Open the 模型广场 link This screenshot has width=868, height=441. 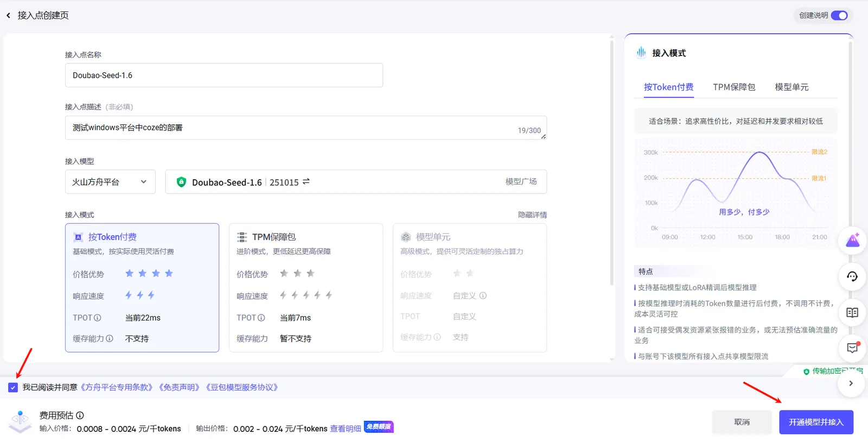point(521,181)
